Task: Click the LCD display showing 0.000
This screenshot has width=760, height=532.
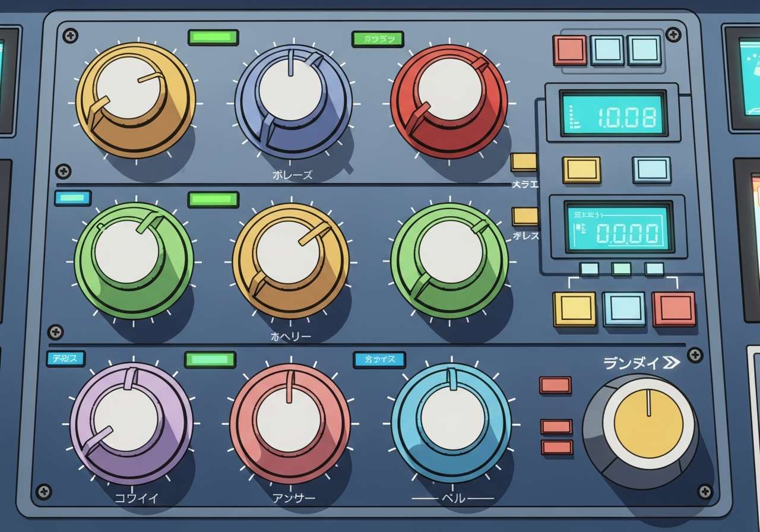Action: coord(617,229)
